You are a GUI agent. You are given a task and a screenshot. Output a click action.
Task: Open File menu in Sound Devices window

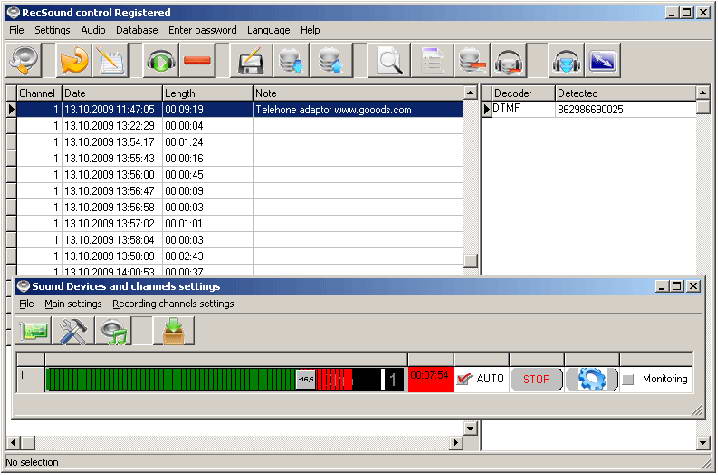pos(27,304)
